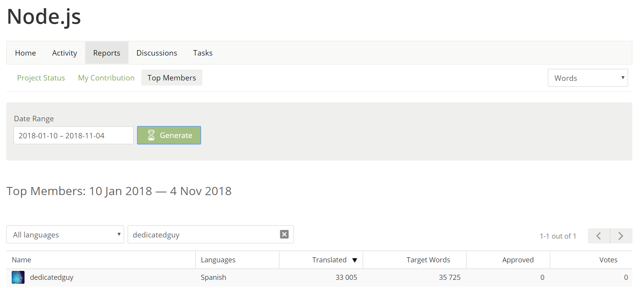This screenshot has width=644, height=288.
Task: Click the Node.js project title
Action: tap(44, 17)
